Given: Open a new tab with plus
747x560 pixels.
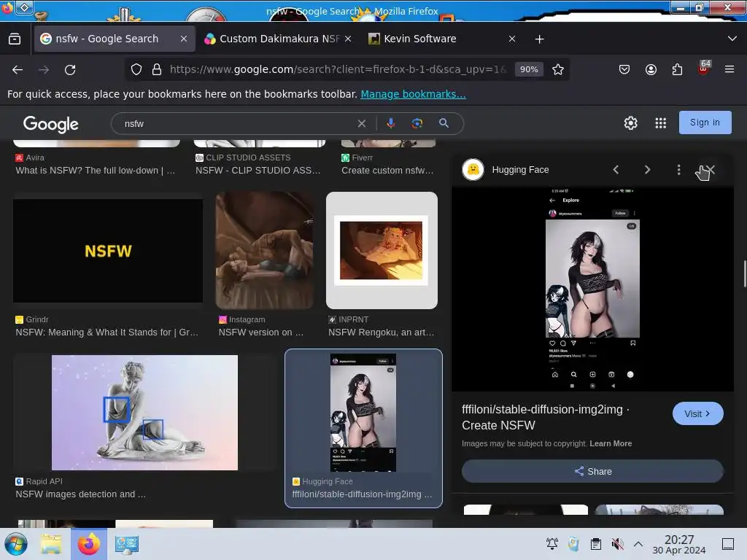Looking at the screenshot, I should point(539,39).
